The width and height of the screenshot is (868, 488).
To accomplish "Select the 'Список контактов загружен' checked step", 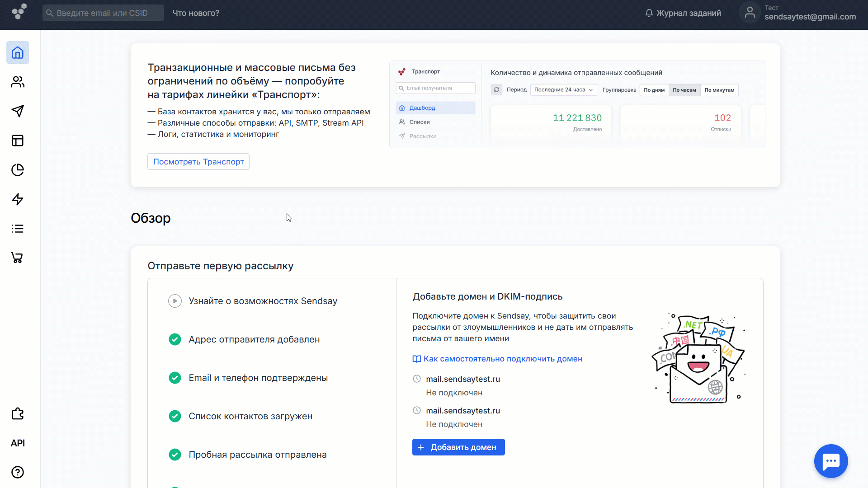I will [x=250, y=416].
